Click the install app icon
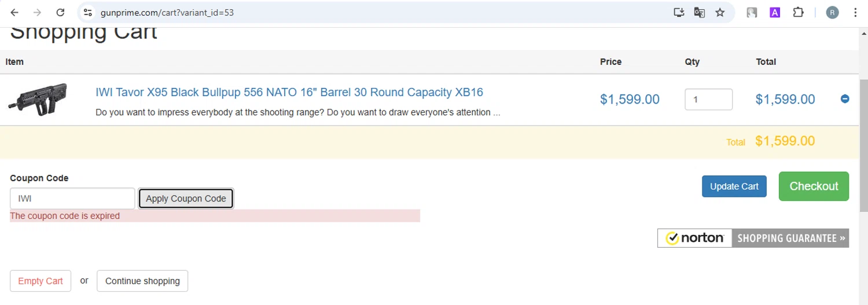The width and height of the screenshot is (868, 305). pyautogui.click(x=679, y=12)
